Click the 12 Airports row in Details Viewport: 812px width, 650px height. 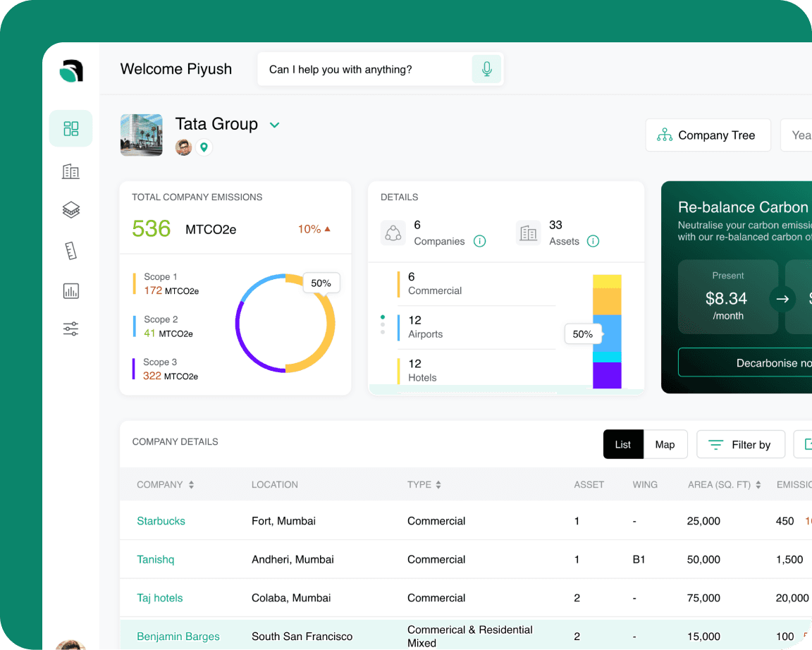pyautogui.click(x=476, y=327)
